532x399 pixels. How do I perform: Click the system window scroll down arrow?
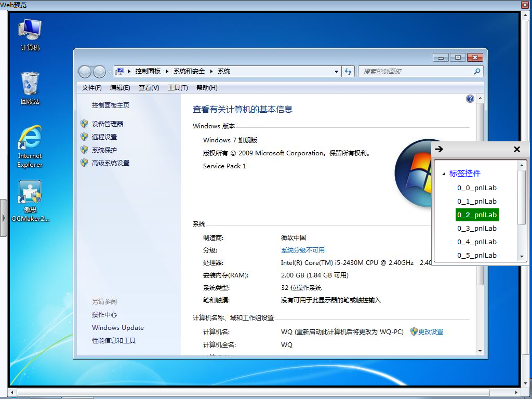tap(480, 351)
